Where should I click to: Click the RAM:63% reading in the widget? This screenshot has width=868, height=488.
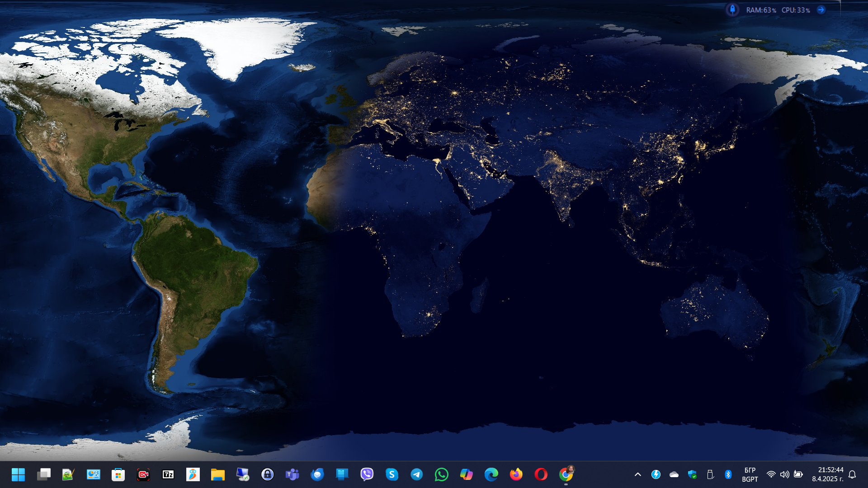point(761,10)
